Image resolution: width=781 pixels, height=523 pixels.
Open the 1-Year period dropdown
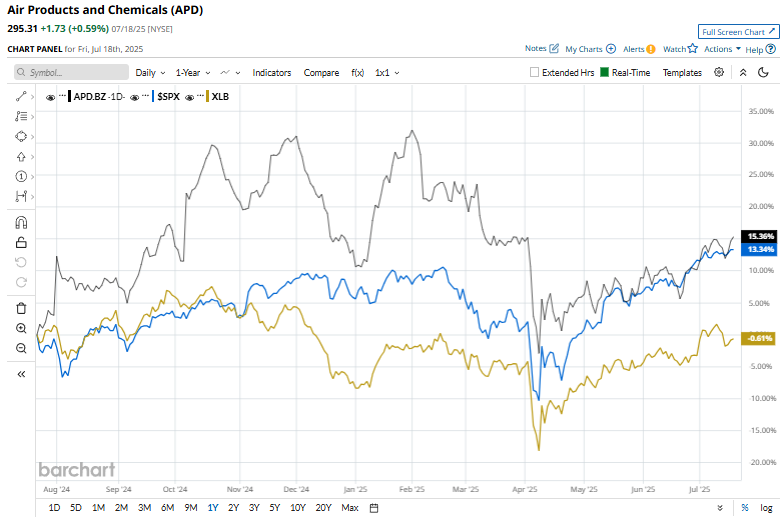(193, 73)
